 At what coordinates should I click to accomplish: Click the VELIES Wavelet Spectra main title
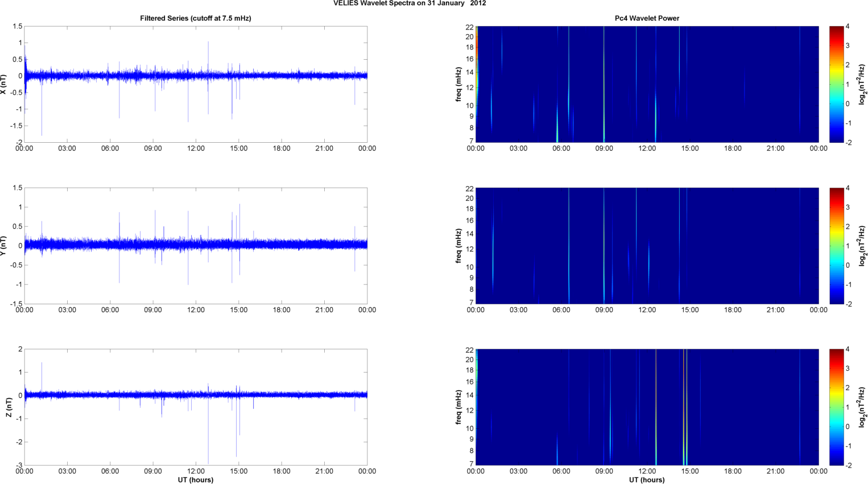click(x=409, y=3)
